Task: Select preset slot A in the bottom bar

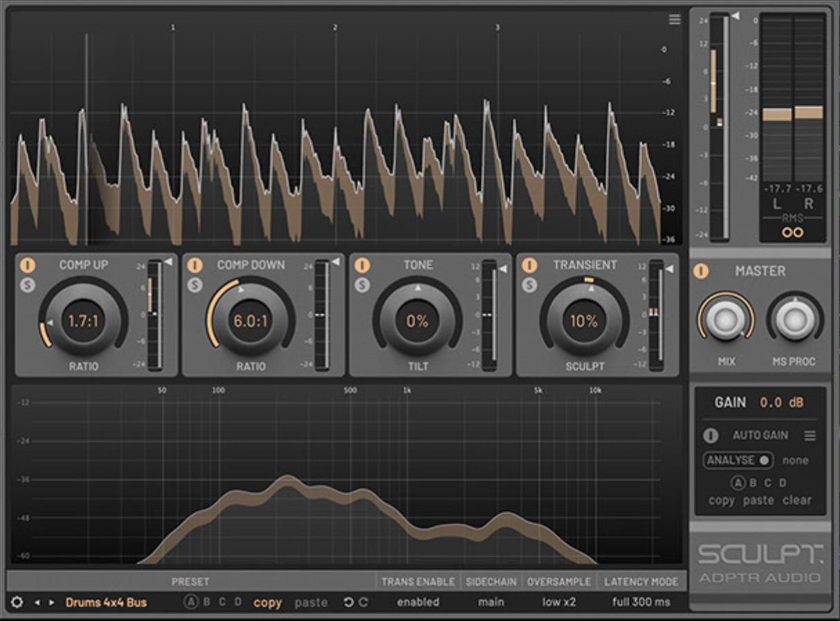Action: coord(190,602)
